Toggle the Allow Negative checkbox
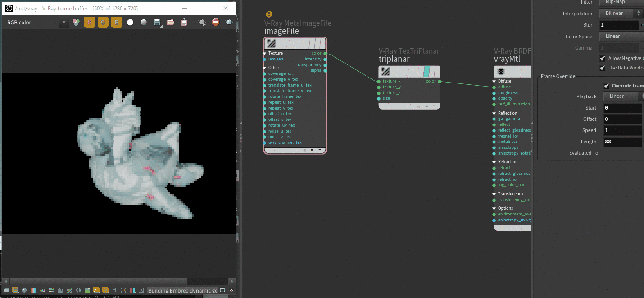Screen dimensions: 644x298 (603, 59)
